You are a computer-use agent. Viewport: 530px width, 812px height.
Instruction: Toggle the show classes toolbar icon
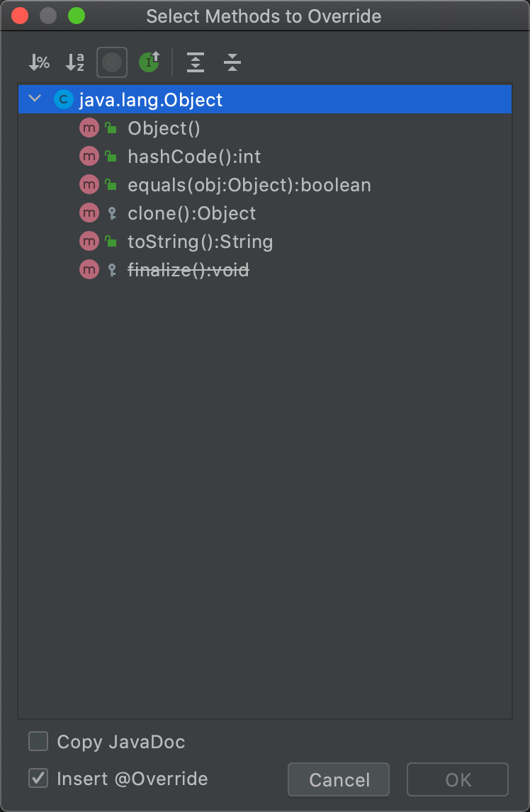click(112, 63)
